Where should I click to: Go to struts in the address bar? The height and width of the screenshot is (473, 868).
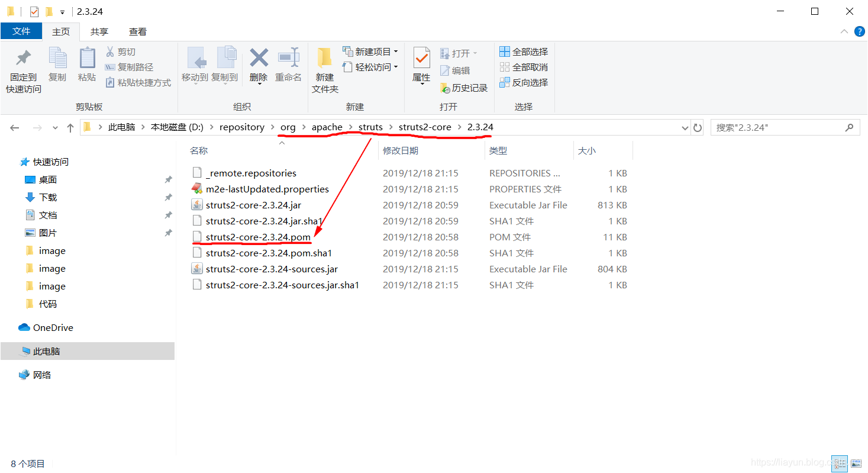(x=370, y=127)
